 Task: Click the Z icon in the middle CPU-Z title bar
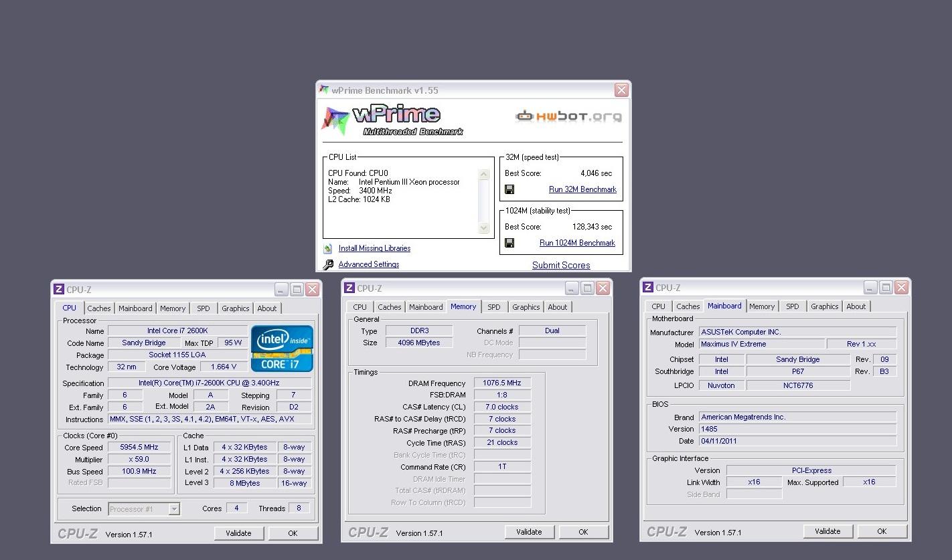click(x=349, y=288)
